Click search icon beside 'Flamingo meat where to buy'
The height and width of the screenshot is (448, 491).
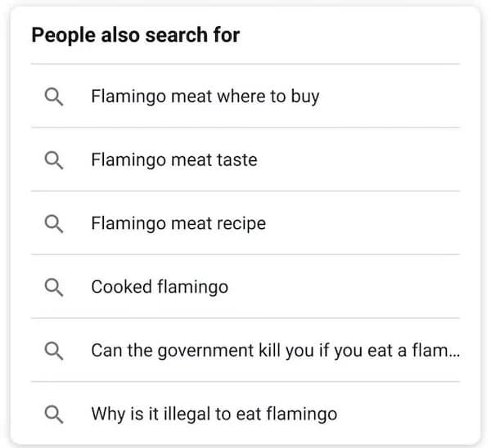coord(54,97)
